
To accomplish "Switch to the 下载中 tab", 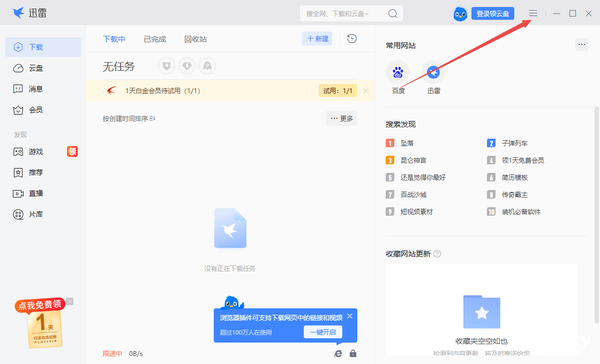I will 114,39.
